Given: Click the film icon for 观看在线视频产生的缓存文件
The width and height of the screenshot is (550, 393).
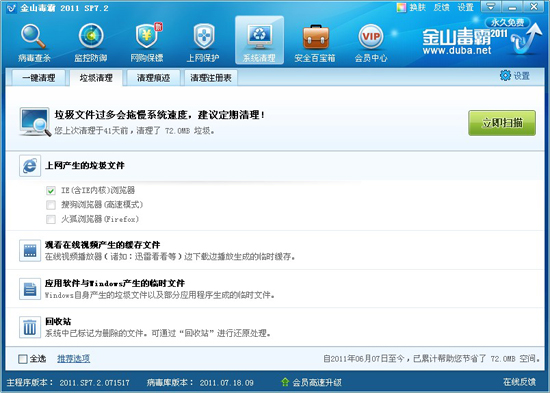Looking at the screenshot, I should 30,251.
